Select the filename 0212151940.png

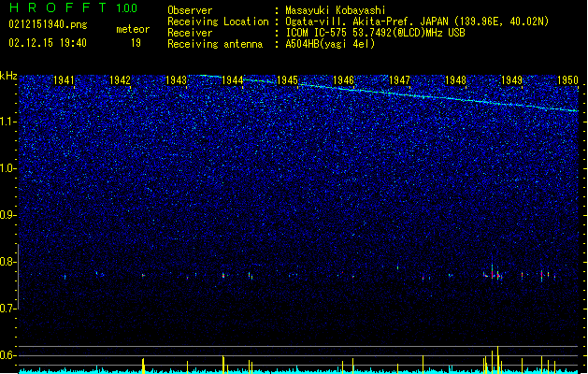tap(48, 24)
